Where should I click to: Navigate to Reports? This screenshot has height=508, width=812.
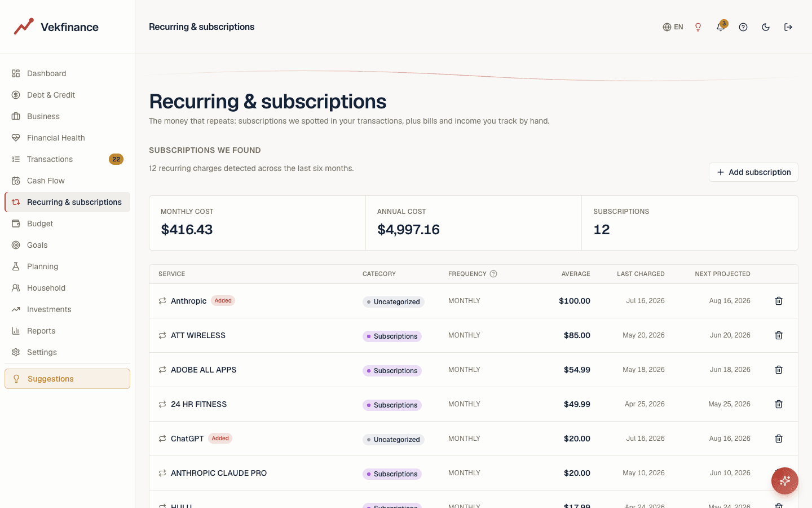(67, 331)
